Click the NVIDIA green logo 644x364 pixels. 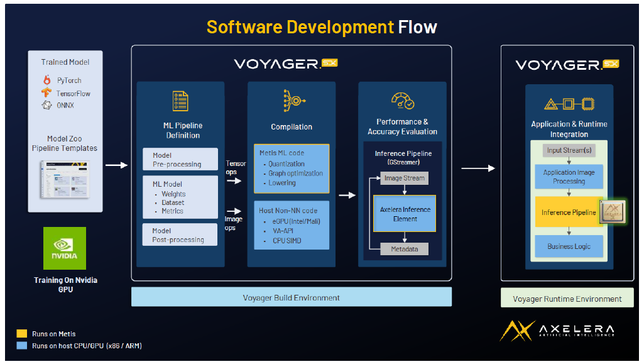pyautogui.click(x=65, y=248)
